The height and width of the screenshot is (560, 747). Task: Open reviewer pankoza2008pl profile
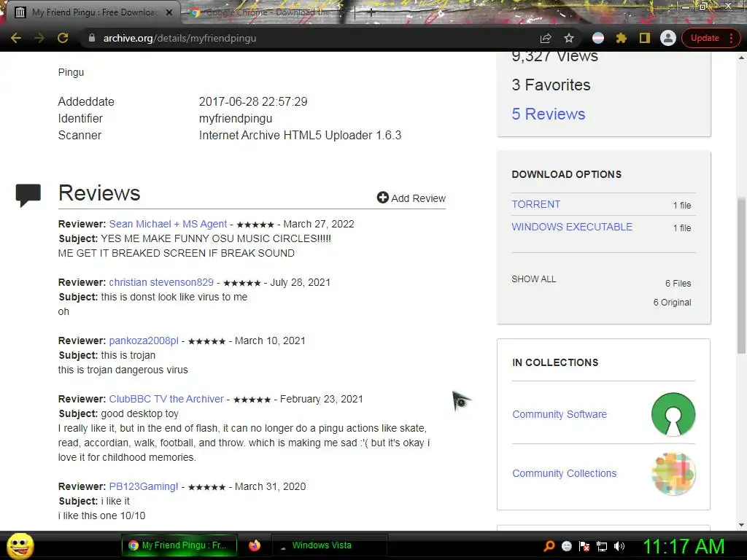coord(144,341)
